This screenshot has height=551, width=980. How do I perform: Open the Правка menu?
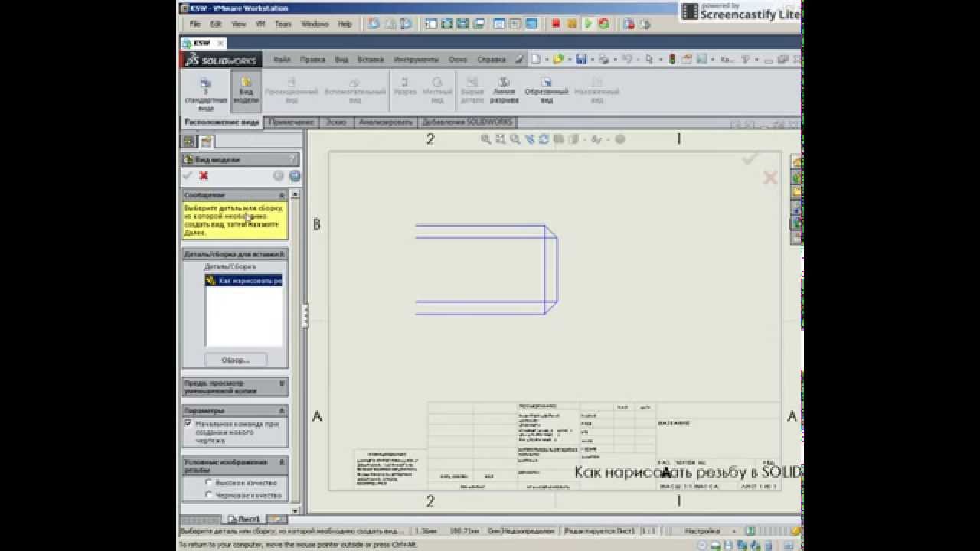coord(312,59)
